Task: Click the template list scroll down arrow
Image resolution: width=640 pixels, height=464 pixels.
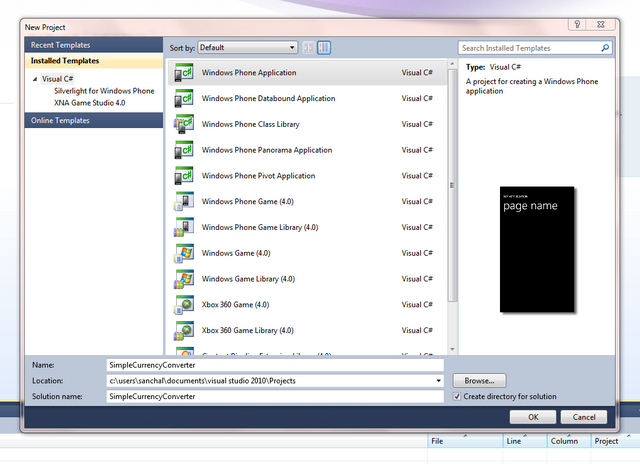Action: (x=452, y=349)
